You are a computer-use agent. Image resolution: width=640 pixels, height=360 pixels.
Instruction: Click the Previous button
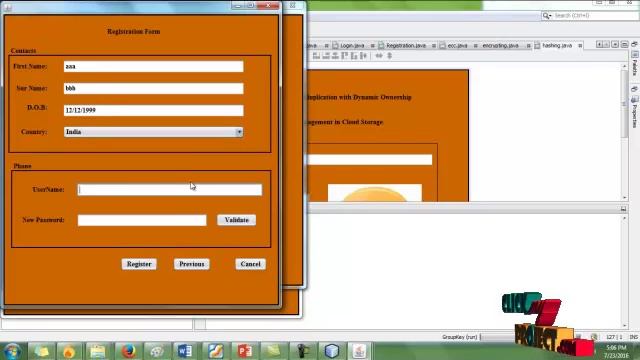tap(191, 264)
